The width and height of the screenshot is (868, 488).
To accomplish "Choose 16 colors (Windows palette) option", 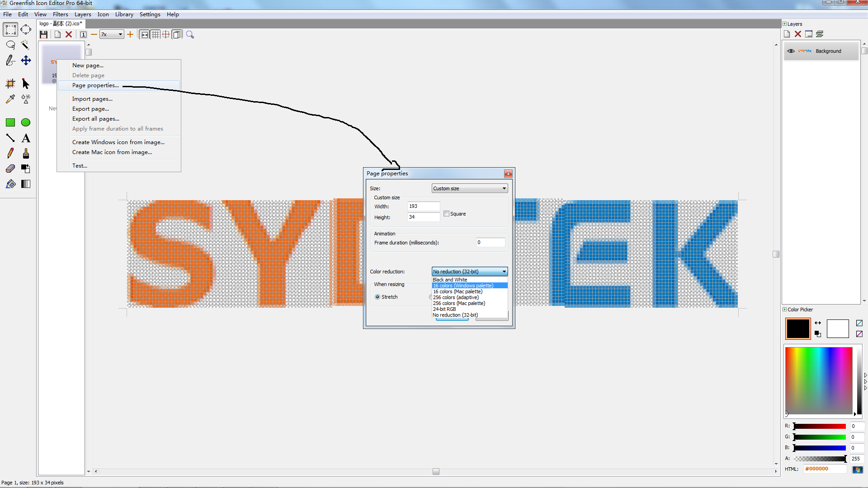I will coord(470,286).
